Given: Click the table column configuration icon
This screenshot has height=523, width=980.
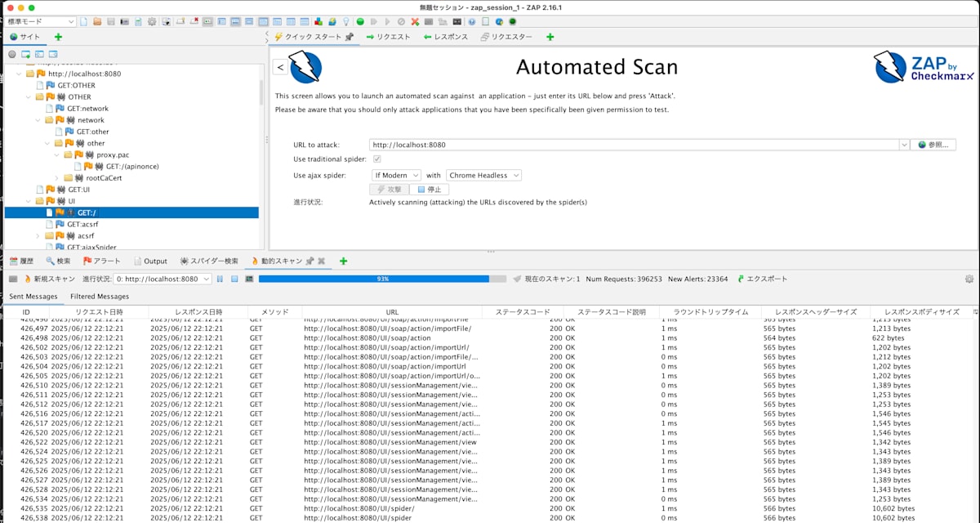Looking at the screenshot, I should tap(975, 312).
